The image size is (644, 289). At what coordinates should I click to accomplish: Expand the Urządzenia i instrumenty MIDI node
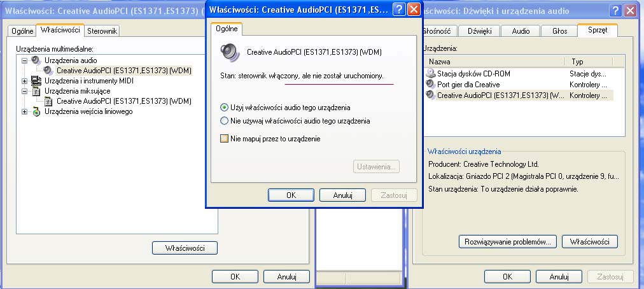[x=25, y=81]
